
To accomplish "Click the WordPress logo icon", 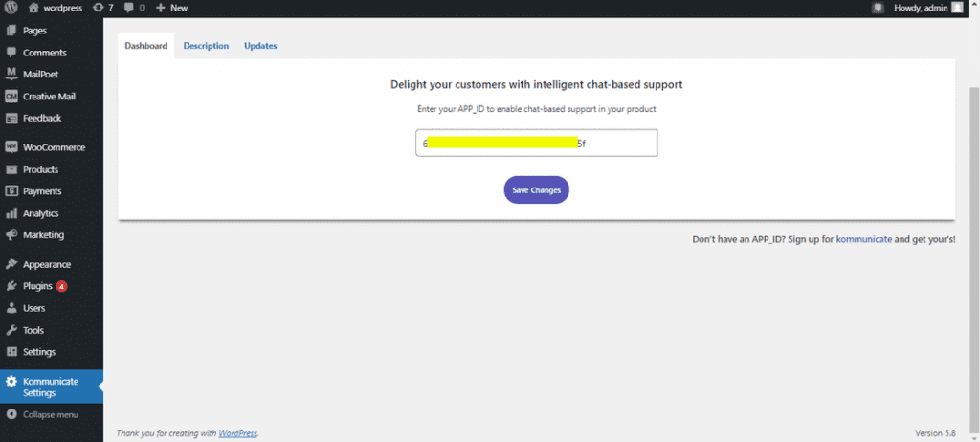I will (11, 8).
